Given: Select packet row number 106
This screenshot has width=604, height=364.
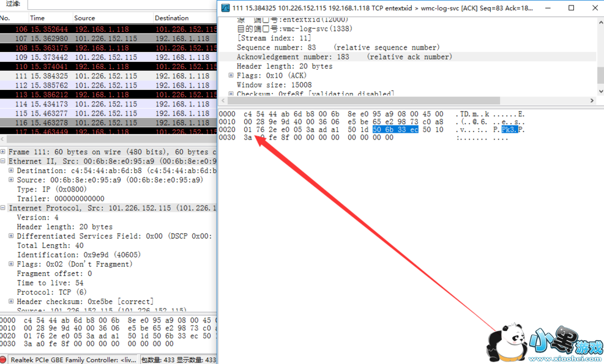Looking at the screenshot, I should tap(108, 29).
